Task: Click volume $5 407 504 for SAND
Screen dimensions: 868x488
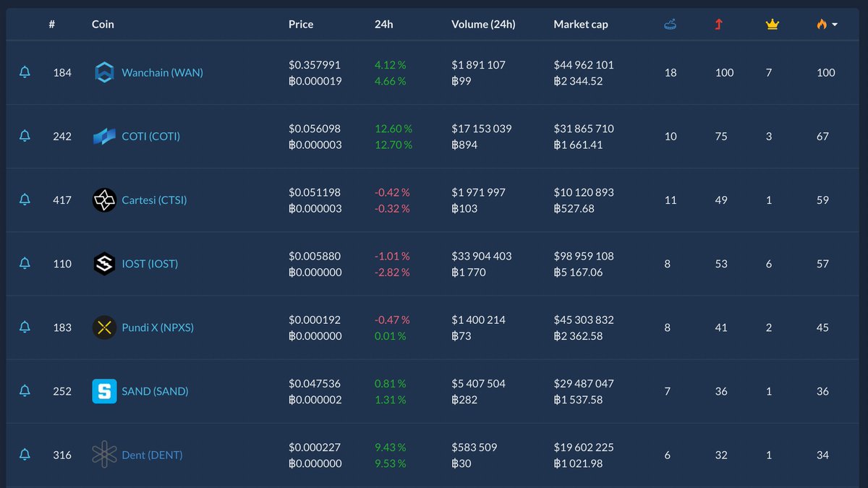Action: point(479,383)
